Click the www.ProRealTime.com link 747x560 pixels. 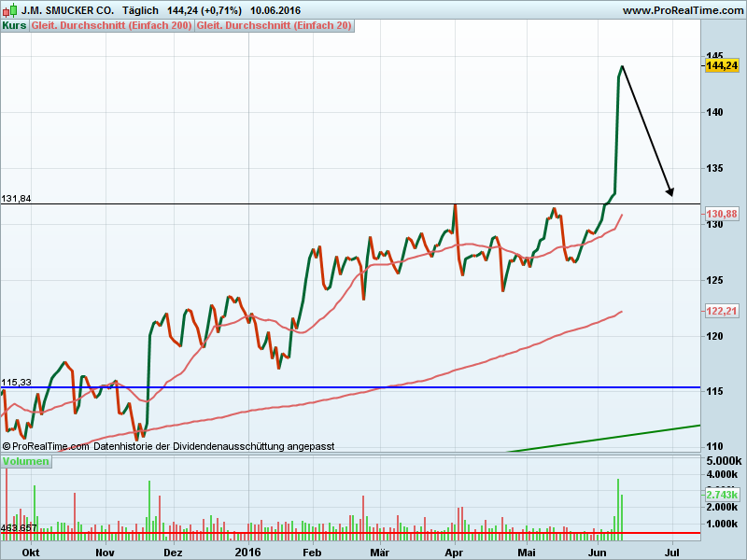click(x=683, y=10)
